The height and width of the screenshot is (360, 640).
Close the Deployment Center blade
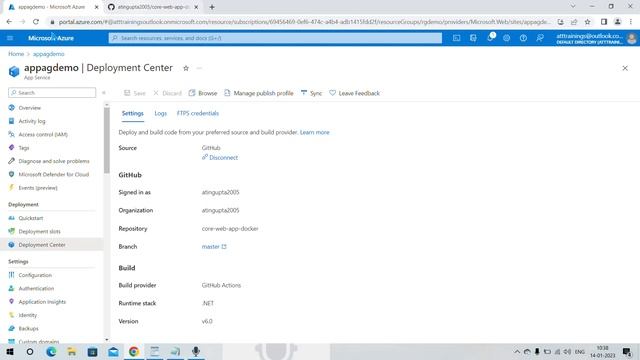pyautogui.click(x=625, y=68)
